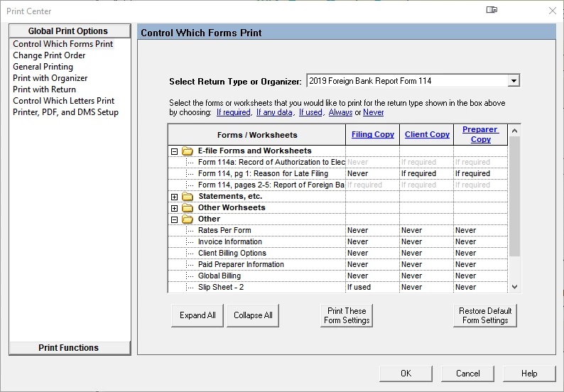The image size is (564, 392).
Task: Click the forms list scroll down arrow
Action: (515, 287)
